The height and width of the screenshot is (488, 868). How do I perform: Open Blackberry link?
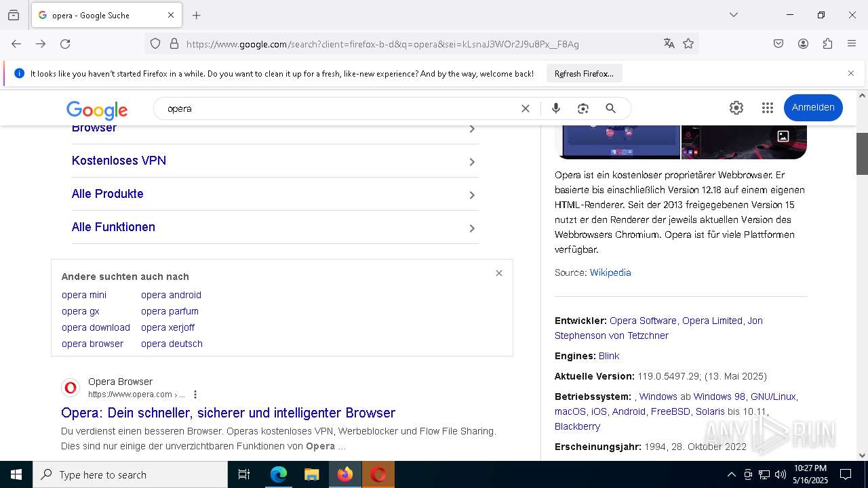[577, 426]
